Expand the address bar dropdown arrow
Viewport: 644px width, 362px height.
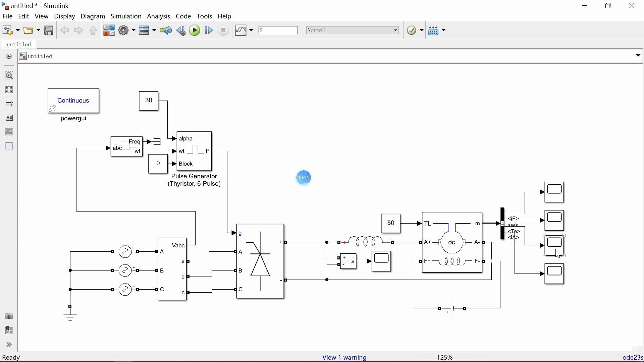tap(638, 56)
